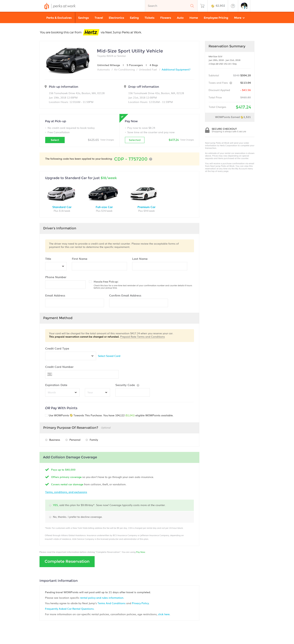The image size is (294, 644).
Task: Open the shopping cart icon
Action: [202, 6]
